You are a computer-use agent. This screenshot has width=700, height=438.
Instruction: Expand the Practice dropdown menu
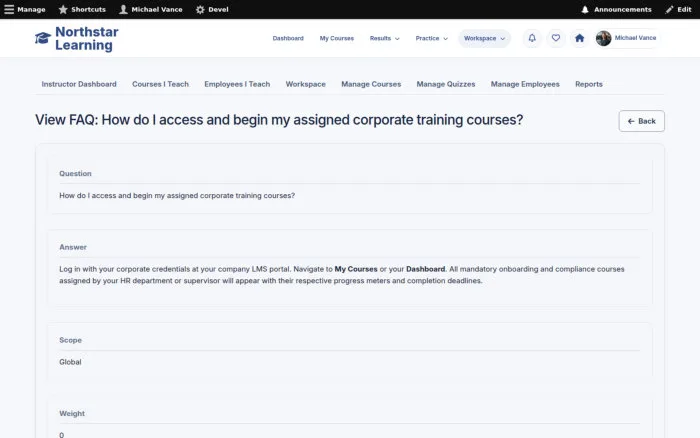[x=431, y=38]
